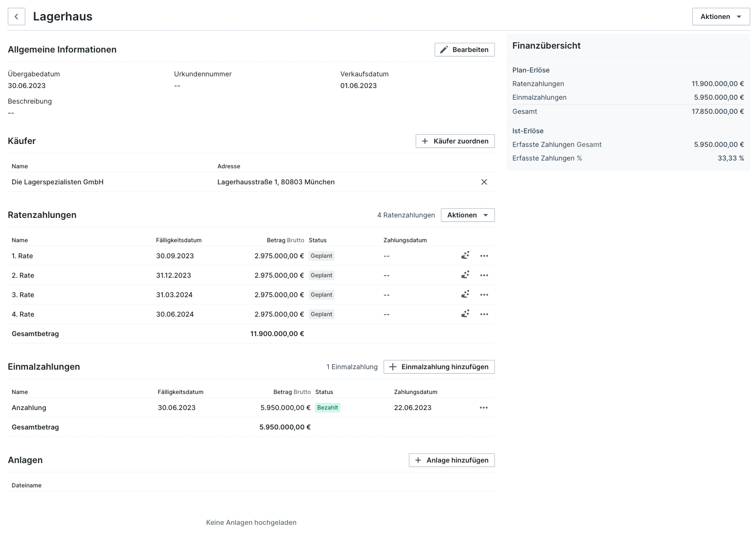Image resolution: width=756 pixels, height=537 pixels.
Task: Click the Bezahlt status badge for Anzahlung
Action: point(327,408)
